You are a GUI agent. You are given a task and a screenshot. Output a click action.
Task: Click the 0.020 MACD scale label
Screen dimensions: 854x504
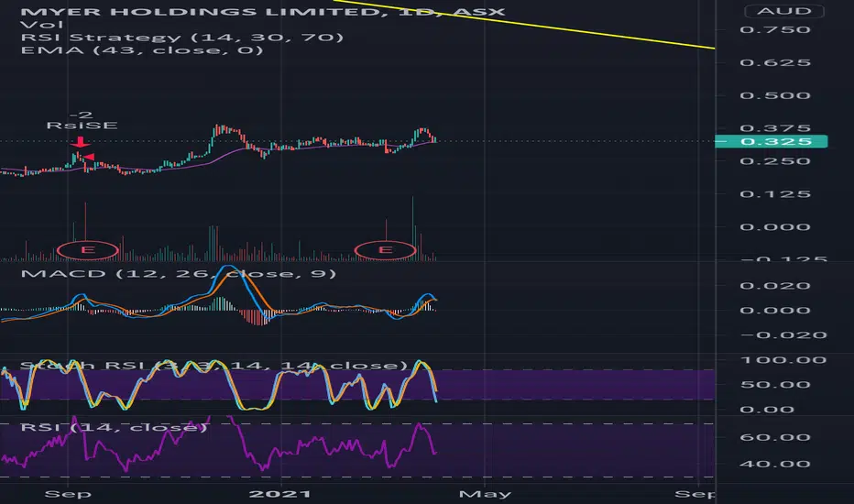point(775,286)
